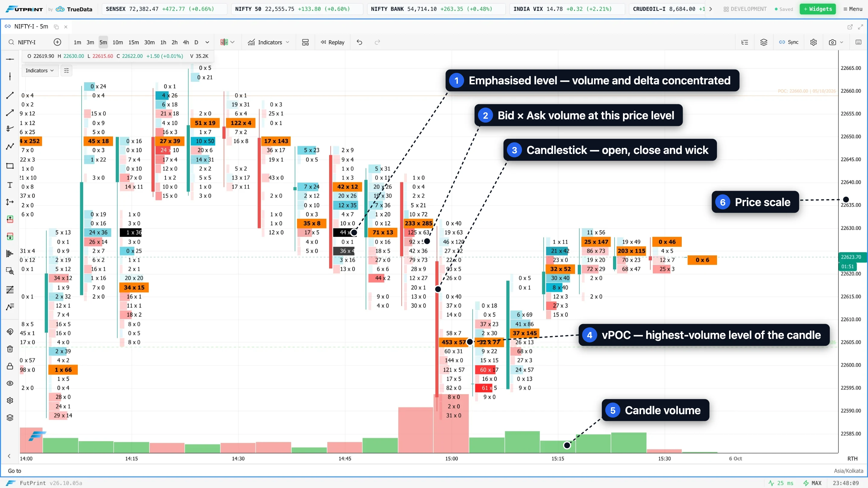Open the top toolbar Indicators dropdown
The width and height of the screenshot is (868, 488).
click(x=269, y=42)
